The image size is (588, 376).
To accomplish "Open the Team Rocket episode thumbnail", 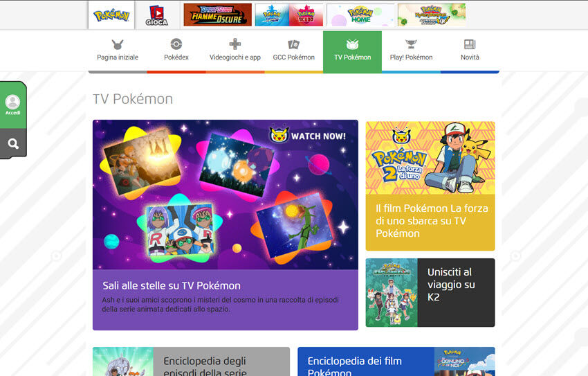I will [180, 229].
